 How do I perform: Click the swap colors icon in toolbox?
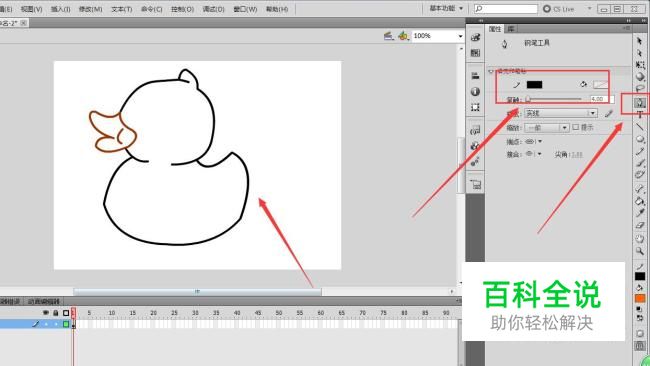640,318
